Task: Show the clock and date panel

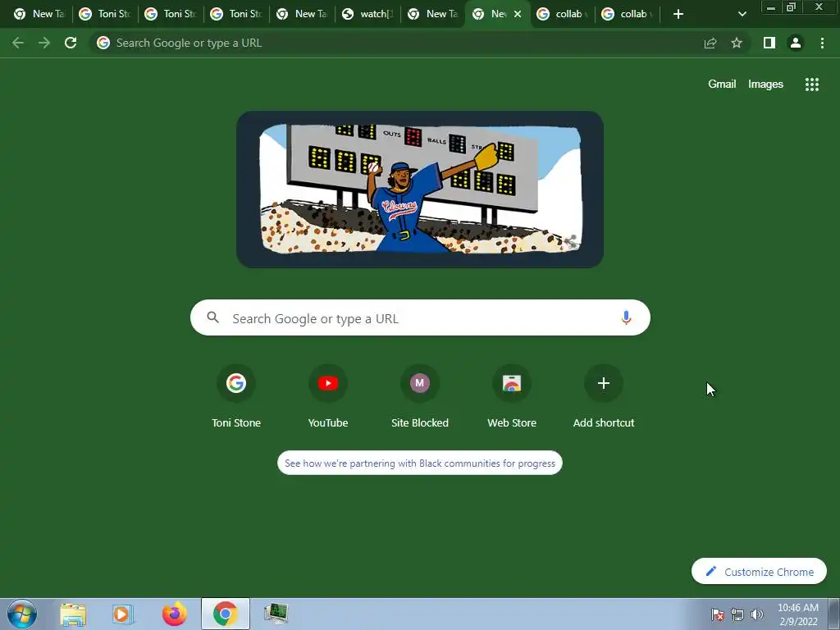Action: pos(797,614)
